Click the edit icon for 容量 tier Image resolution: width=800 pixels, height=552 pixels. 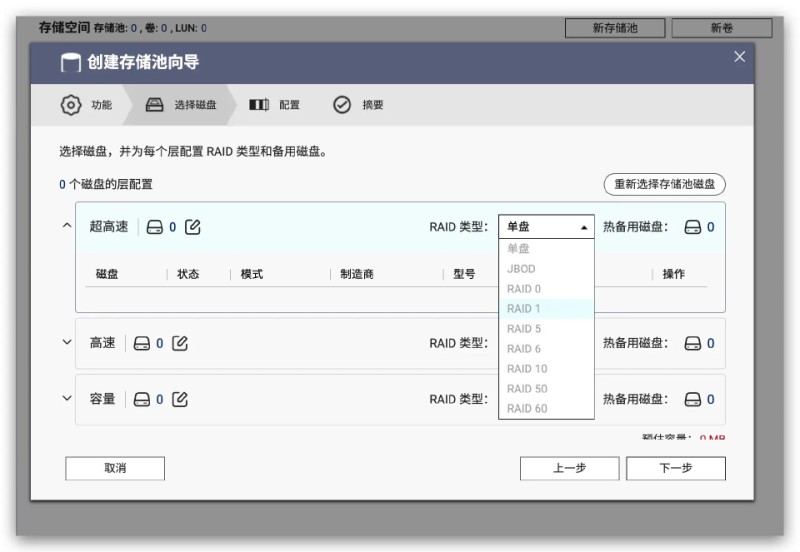[180, 399]
